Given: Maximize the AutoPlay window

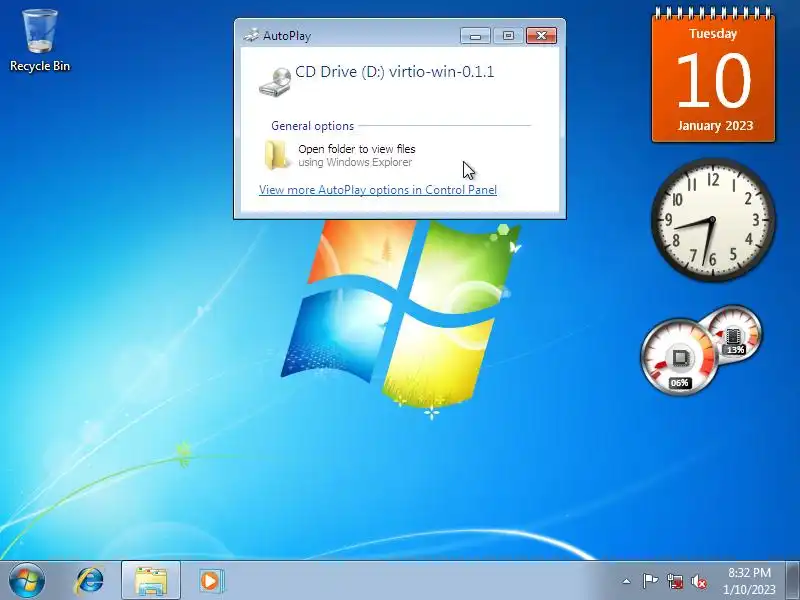Looking at the screenshot, I should coord(508,36).
